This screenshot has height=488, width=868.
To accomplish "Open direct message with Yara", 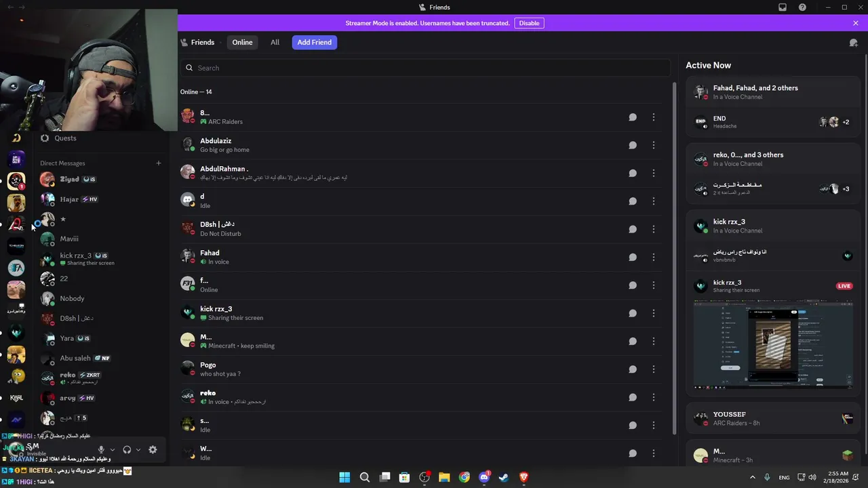I will pos(102,338).
